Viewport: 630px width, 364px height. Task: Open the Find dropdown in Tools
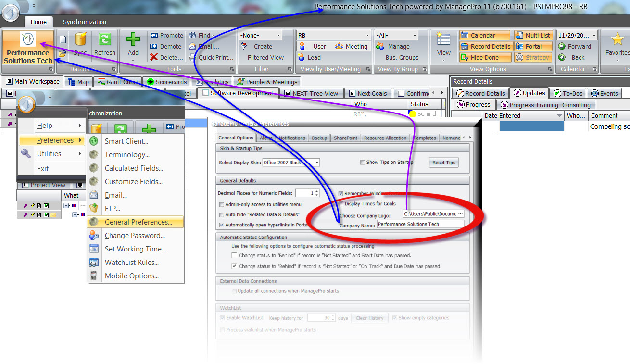pyautogui.click(x=213, y=35)
